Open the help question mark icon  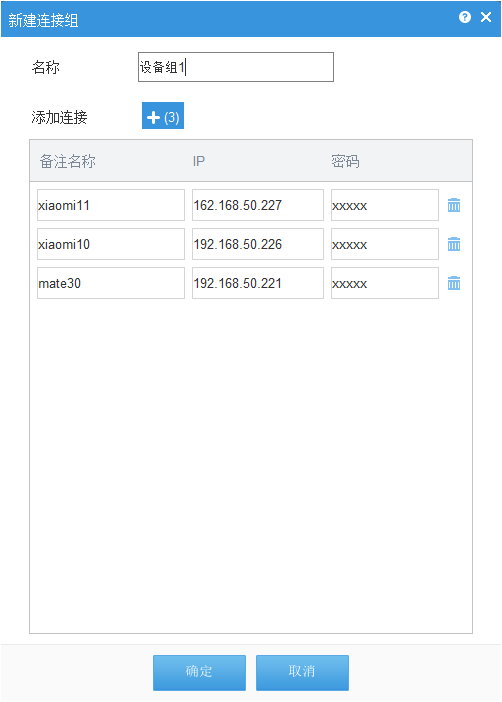coord(465,17)
